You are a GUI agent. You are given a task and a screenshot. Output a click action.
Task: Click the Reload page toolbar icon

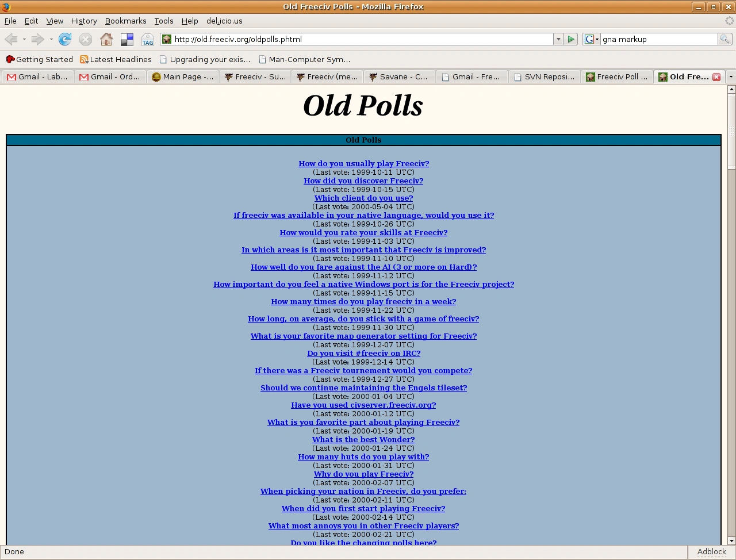(65, 39)
